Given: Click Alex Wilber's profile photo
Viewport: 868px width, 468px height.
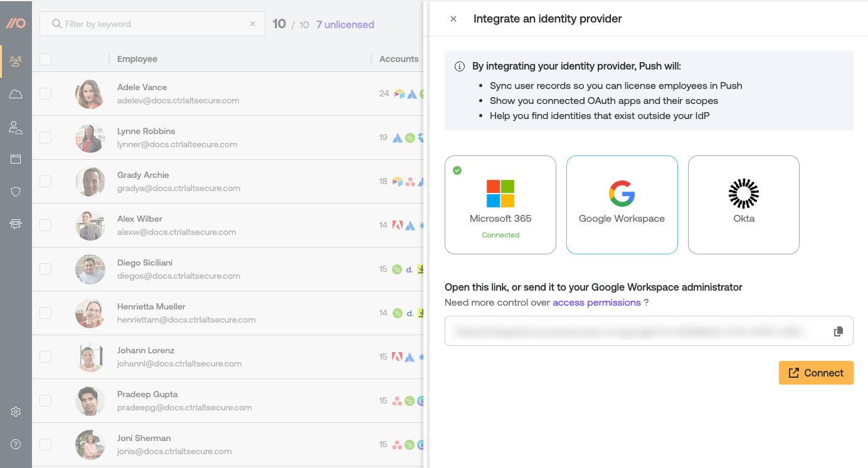Looking at the screenshot, I should pyautogui.click(x=90, y=226).
